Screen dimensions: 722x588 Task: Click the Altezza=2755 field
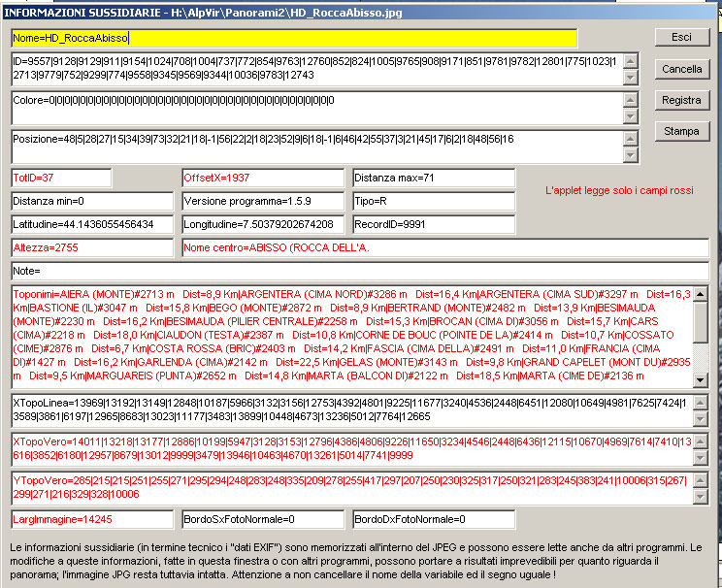click(92, 247)
